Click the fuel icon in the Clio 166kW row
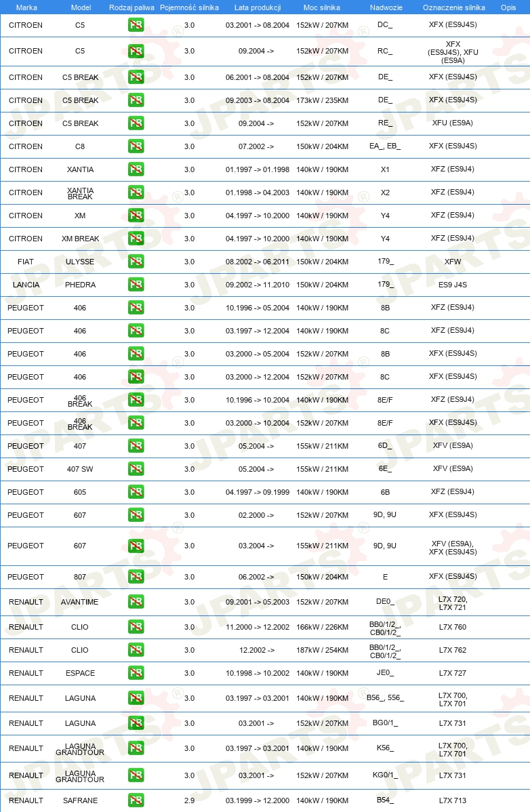Image resolution: width=530 pixels, height=812 pixels. (136, 626)
